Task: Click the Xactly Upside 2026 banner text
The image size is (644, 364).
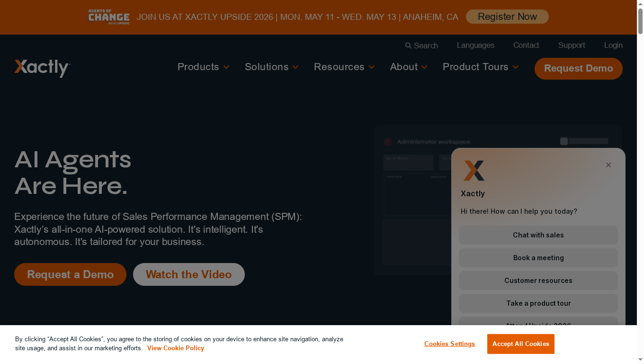Action: [297, 17]
